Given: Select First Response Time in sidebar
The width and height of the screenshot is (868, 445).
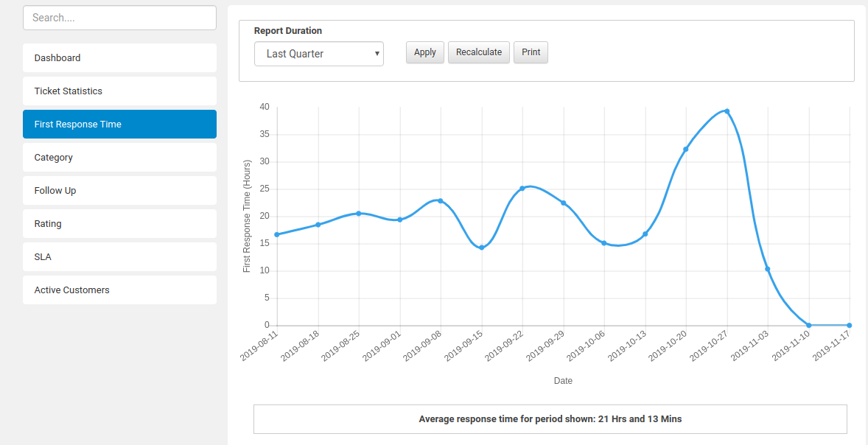Looking at the screenshot, I should tap(119, 125).
